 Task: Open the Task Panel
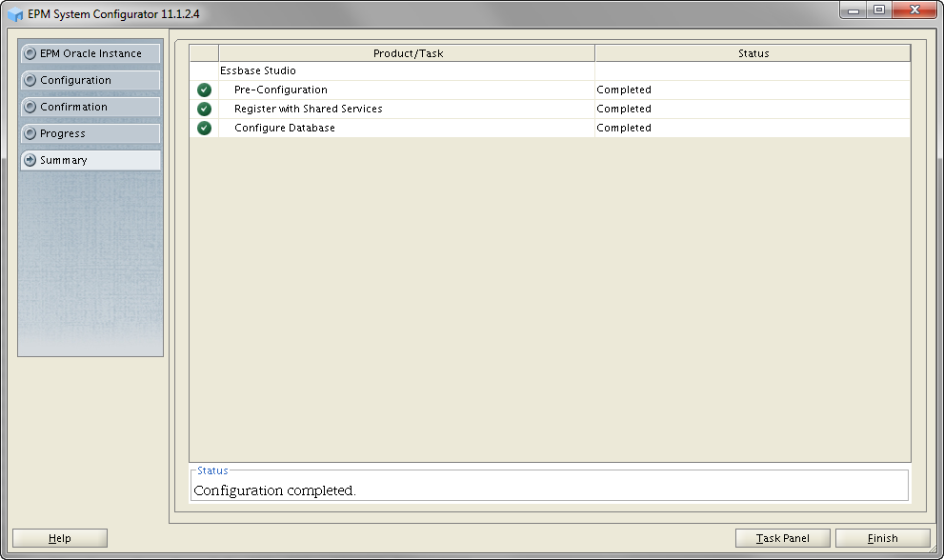(x=783, y=538)
